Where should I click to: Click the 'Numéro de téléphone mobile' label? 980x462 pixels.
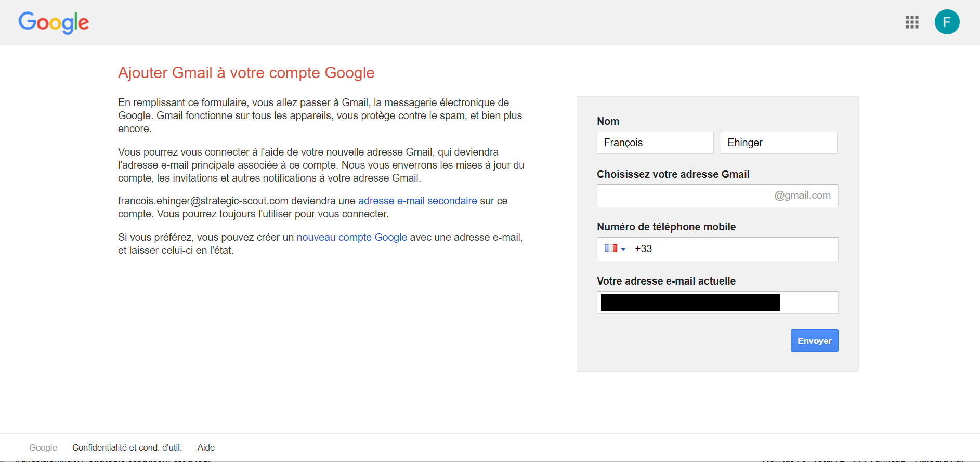coord(666,227)
